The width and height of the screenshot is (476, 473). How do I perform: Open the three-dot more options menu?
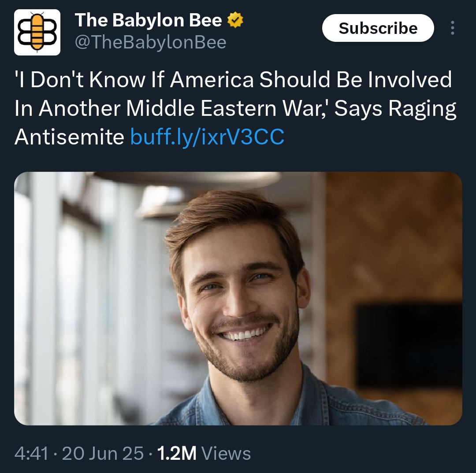[452, 28]
